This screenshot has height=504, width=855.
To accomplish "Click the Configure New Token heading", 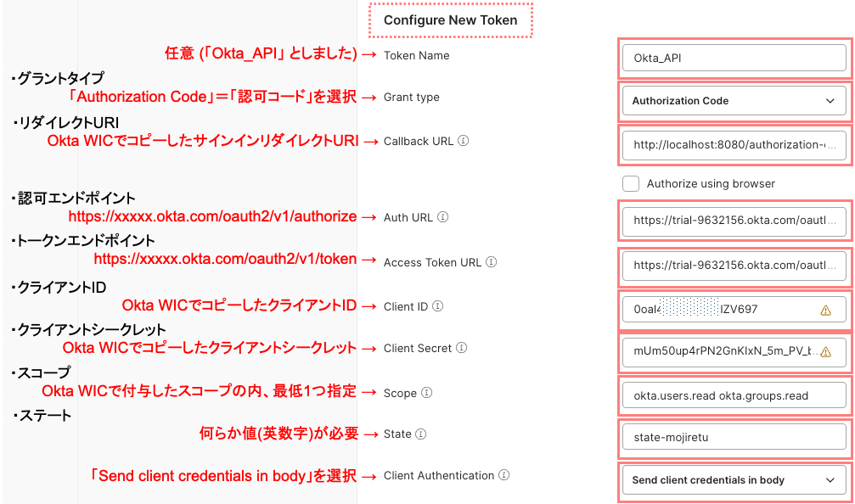I will click(x=450, y=20).
